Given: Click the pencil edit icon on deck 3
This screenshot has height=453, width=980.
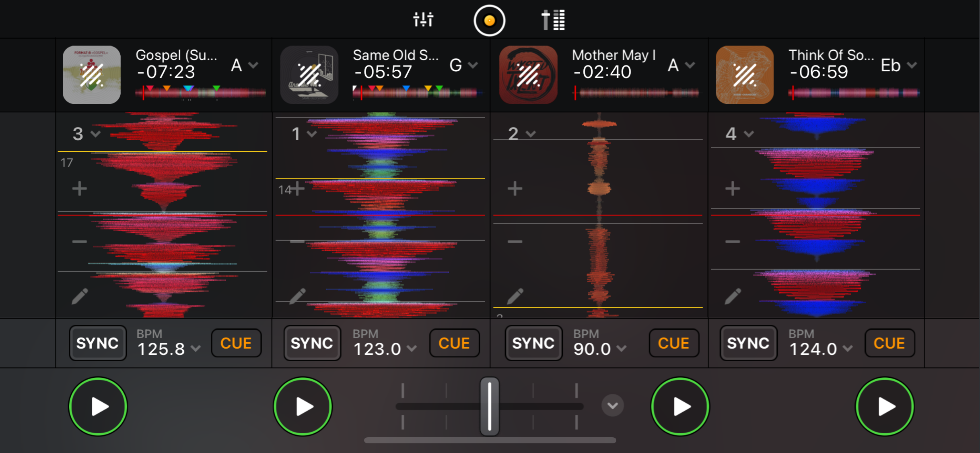Looking at the screenshot, I should coord(80,296).
